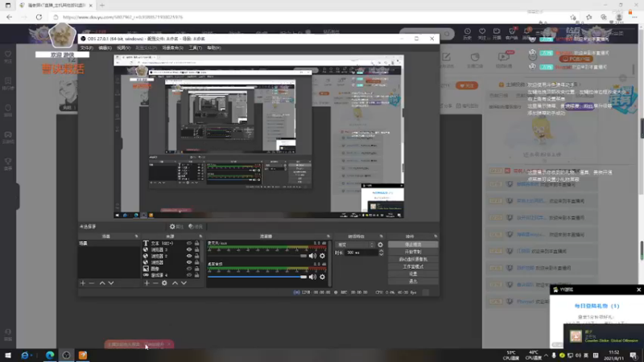Open OBS settings with 设置 button
Viewport: 644px width, 362px height.
[x=413, y=274]
